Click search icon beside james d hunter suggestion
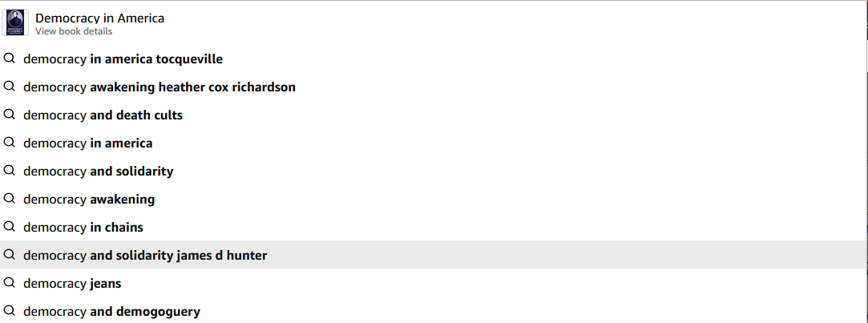The height and width of the screenshot is (323, 868). click(9, 255)
